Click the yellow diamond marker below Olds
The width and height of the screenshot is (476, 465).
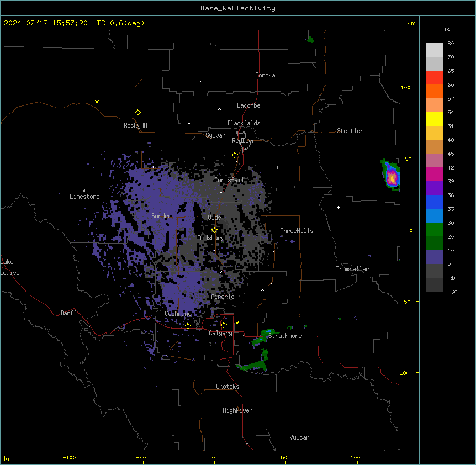point(214,230)
